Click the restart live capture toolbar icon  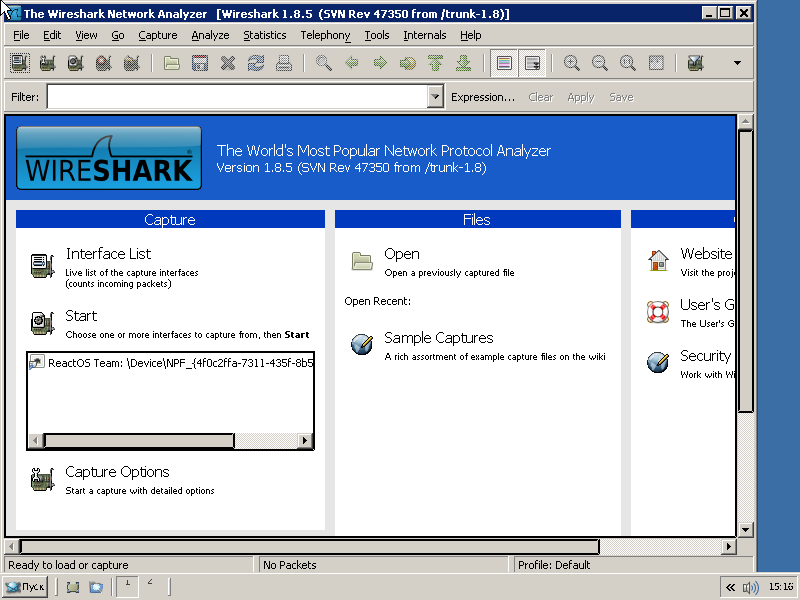[x=132, y=63]
